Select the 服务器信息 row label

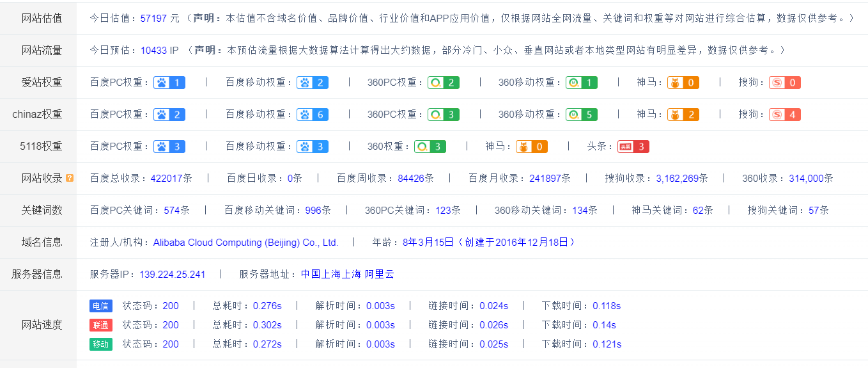click(37, 275)
